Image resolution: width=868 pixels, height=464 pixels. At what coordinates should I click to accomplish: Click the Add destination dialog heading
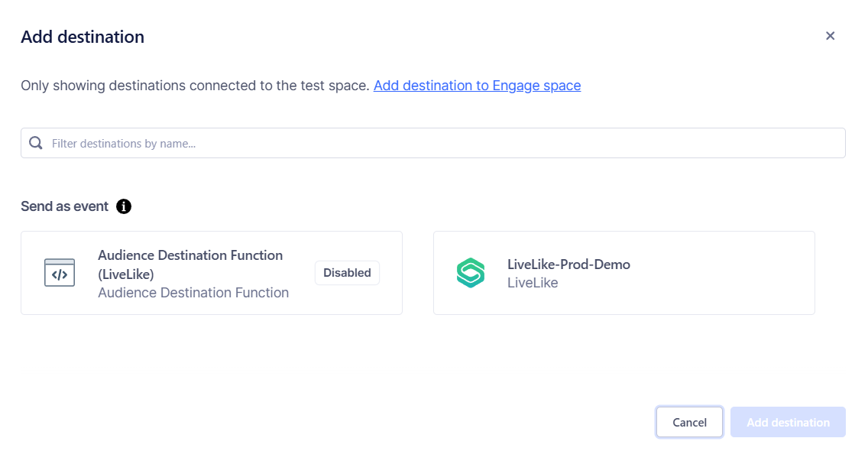[83, 37]
